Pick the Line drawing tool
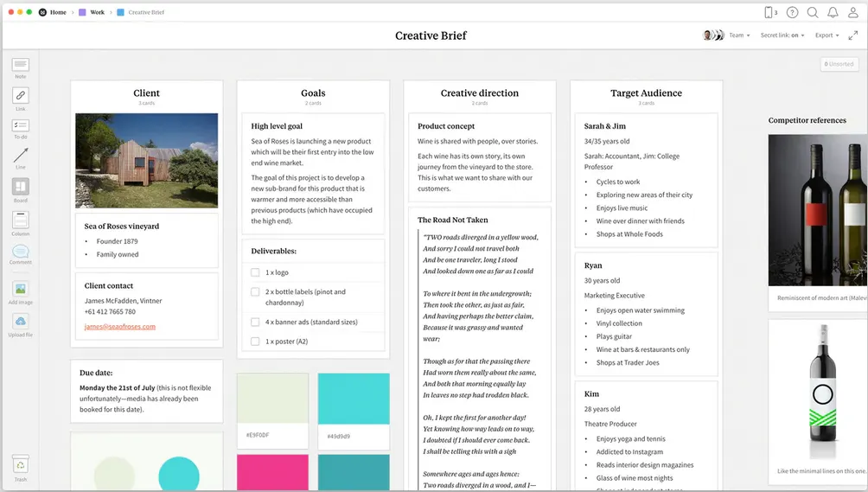Screen dimensions: 868x492 (x=21, y=156)
